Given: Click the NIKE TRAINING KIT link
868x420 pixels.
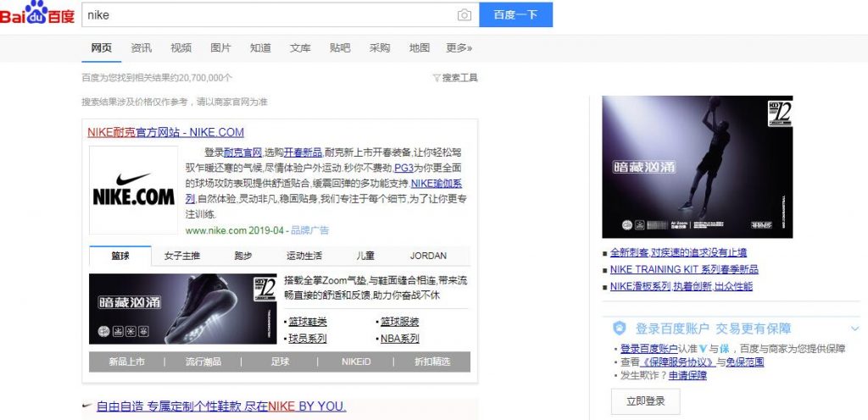Looking at the screenshot, I should point(684,269).
